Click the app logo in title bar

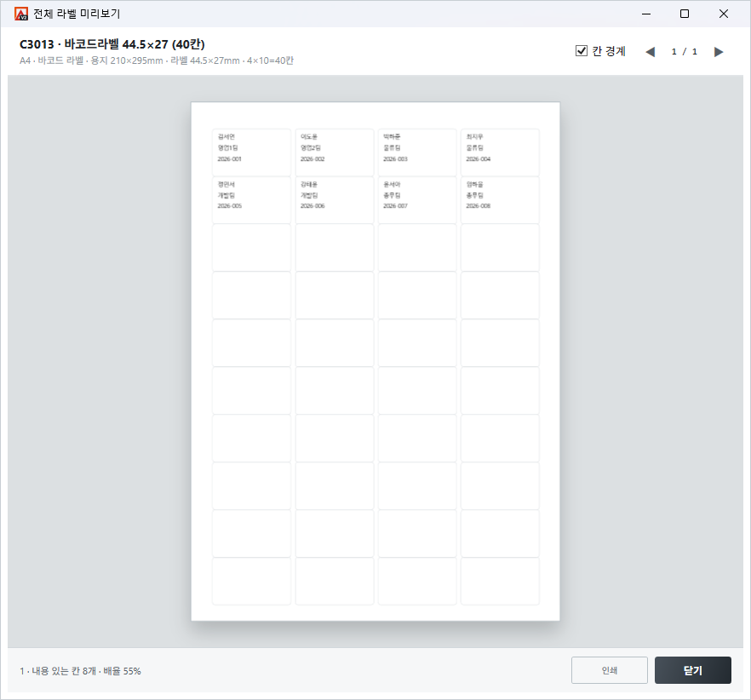click(21, 14)
